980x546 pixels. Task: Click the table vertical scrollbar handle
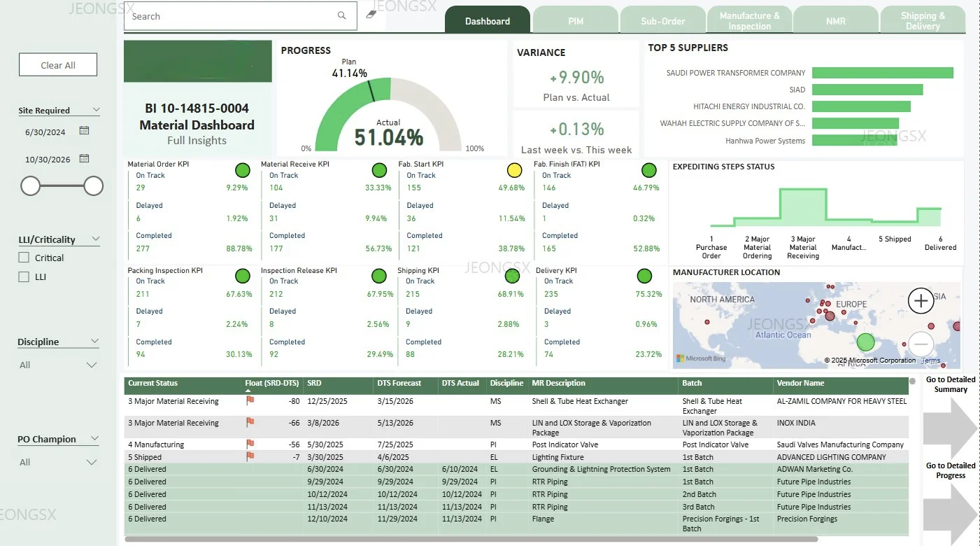(912, 381)
